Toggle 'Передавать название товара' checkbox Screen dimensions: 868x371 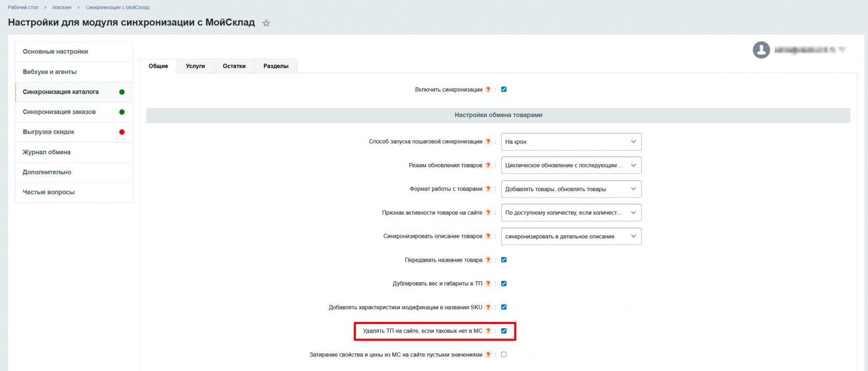pyautogui.click(x=504, y=260)
